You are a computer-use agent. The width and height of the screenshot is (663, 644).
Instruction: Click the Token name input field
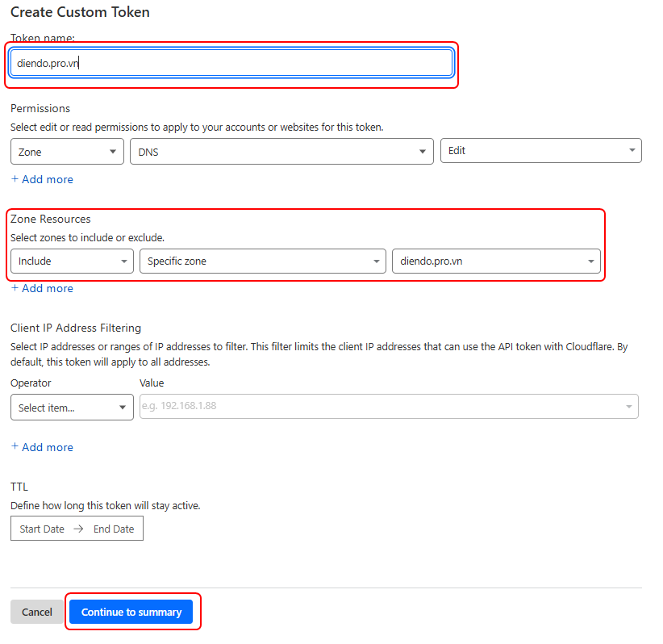click(x=231, y=63)
